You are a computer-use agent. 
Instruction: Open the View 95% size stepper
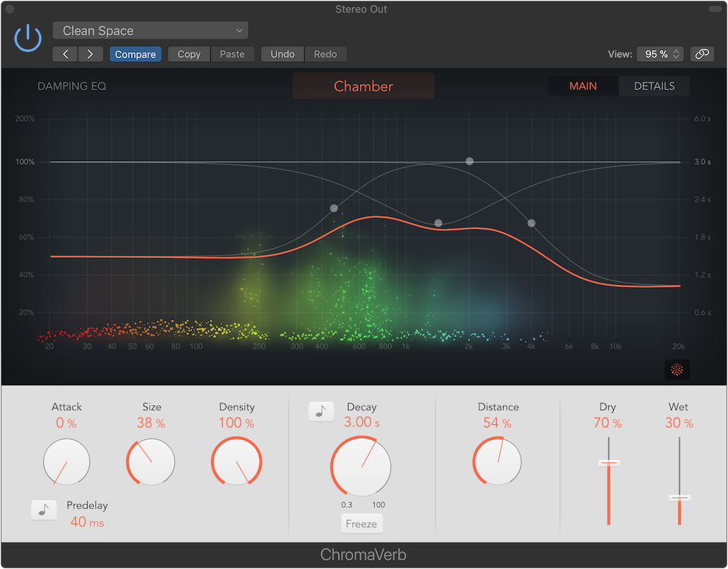coord(659,54)
